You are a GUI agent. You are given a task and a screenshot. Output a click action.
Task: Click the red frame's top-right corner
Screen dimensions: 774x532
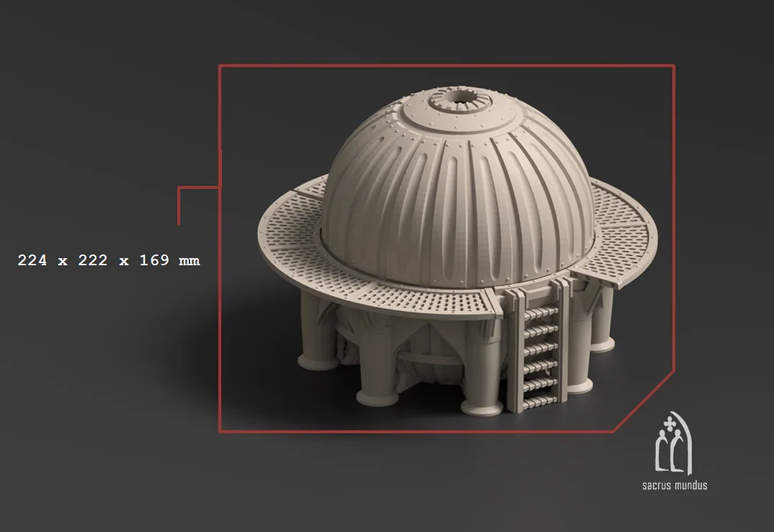point(674,66)
